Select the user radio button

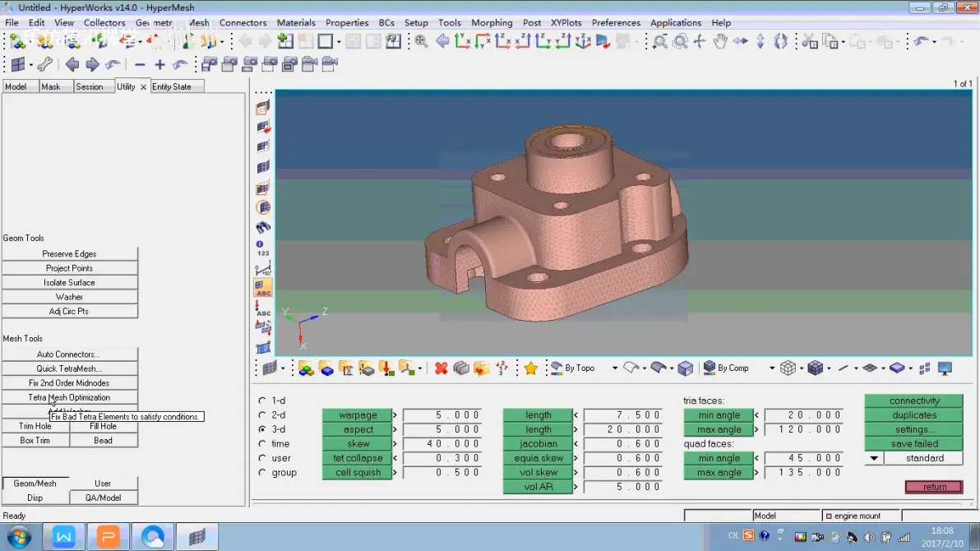262,458
